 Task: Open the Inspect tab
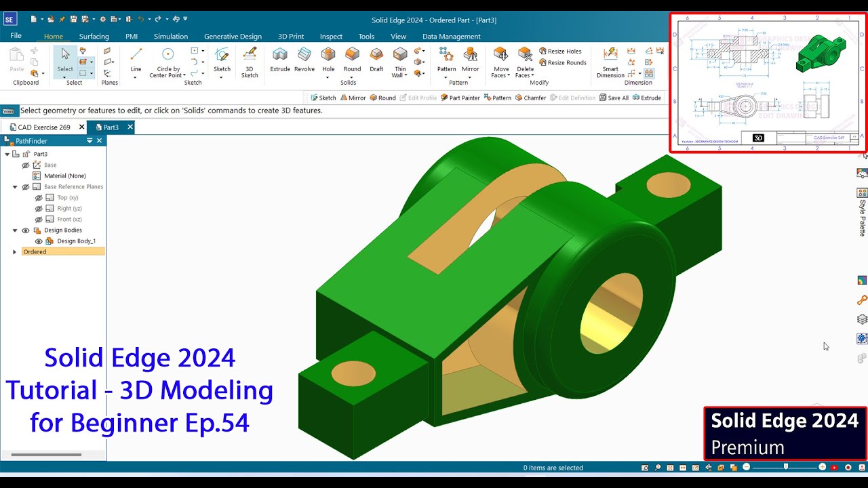(x=331, y=37)
